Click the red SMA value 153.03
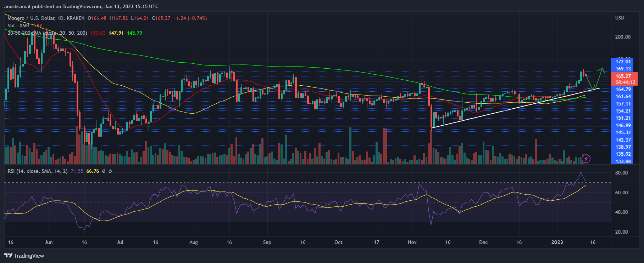The image size is (644, 263). [98, 33]
